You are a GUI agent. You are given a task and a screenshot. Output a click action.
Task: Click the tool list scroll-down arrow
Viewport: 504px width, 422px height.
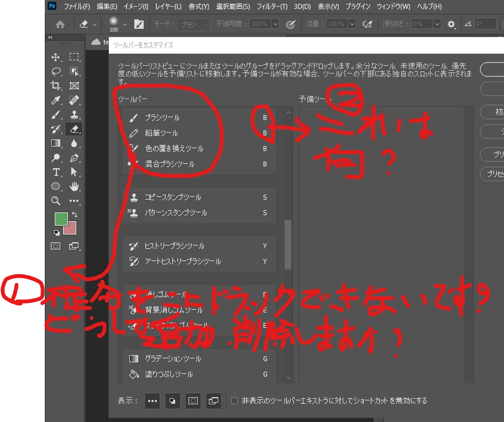(x=288, y=378)
